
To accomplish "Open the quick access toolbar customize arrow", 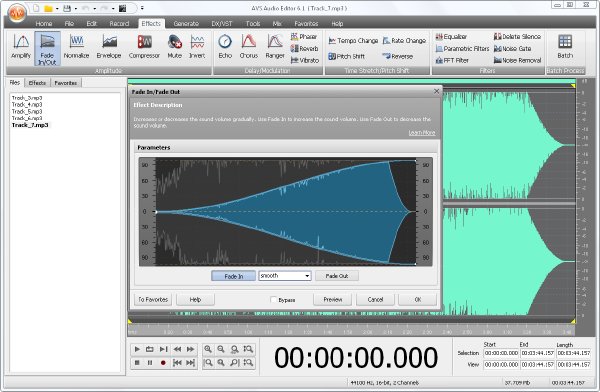I will click(142, 8).
